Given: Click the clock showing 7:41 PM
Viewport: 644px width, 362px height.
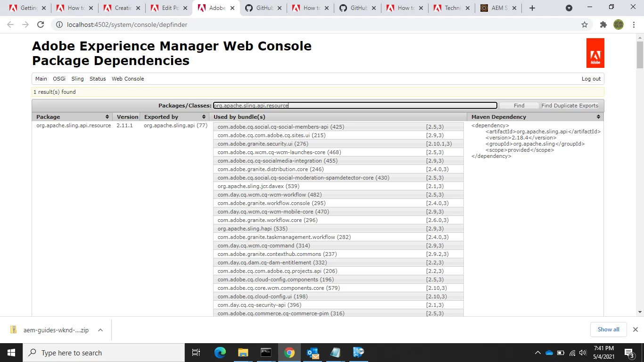Looking at the screenshot, I should tap(604, 348).
